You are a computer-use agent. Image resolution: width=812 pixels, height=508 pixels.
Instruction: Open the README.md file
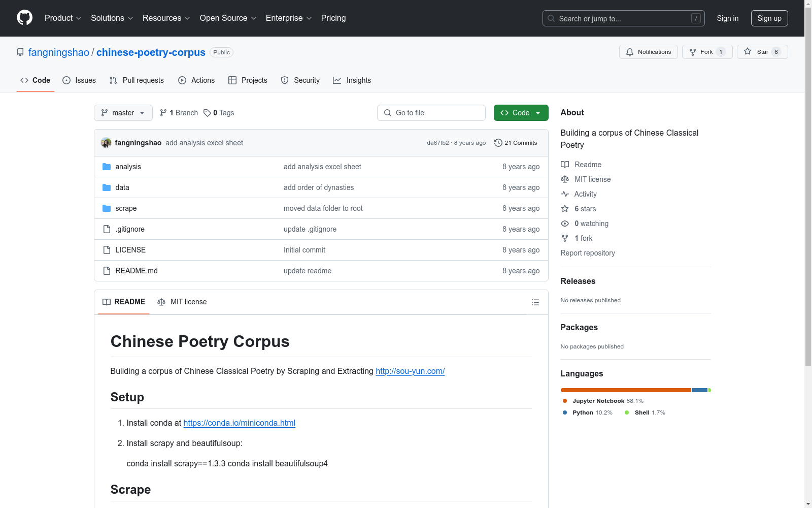137,271
